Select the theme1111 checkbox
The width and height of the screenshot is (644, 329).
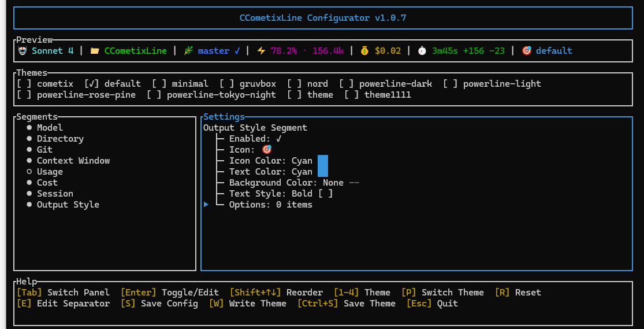(x=352, y=95)
